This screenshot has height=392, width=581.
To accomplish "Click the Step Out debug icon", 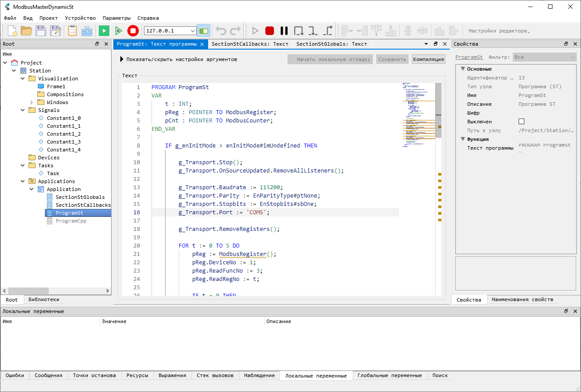I will click(328, 31).
